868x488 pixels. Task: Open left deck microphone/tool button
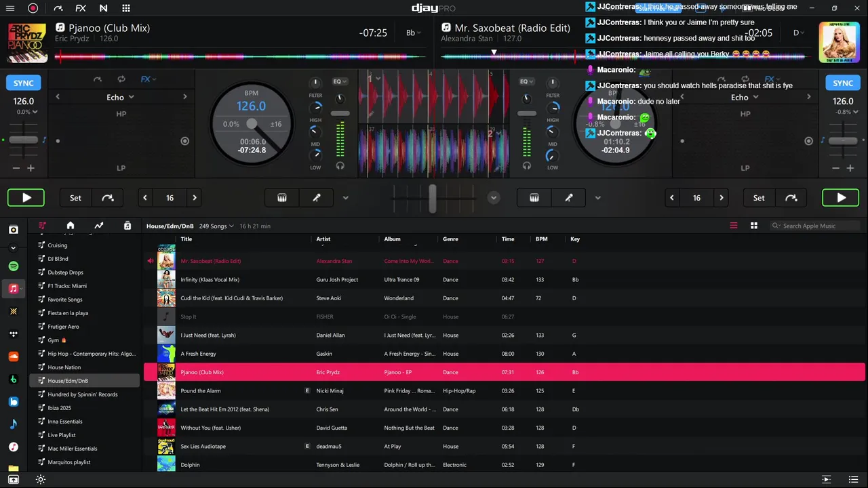click(317, 198)
